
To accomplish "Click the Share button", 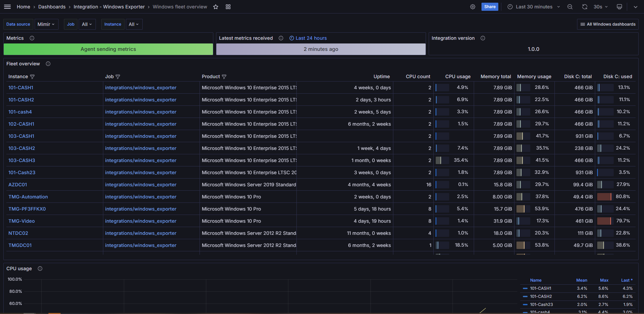I will [490, 7].
